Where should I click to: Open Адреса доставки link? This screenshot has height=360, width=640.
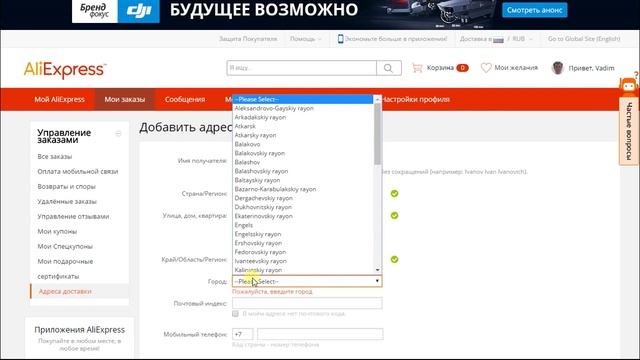coord(65,291)
